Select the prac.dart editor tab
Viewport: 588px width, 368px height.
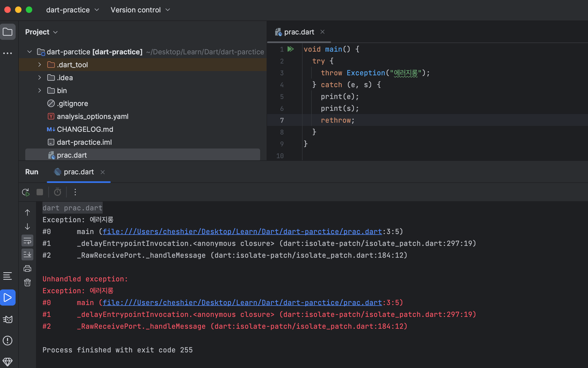pyautogui.click(x=299, y=32)
